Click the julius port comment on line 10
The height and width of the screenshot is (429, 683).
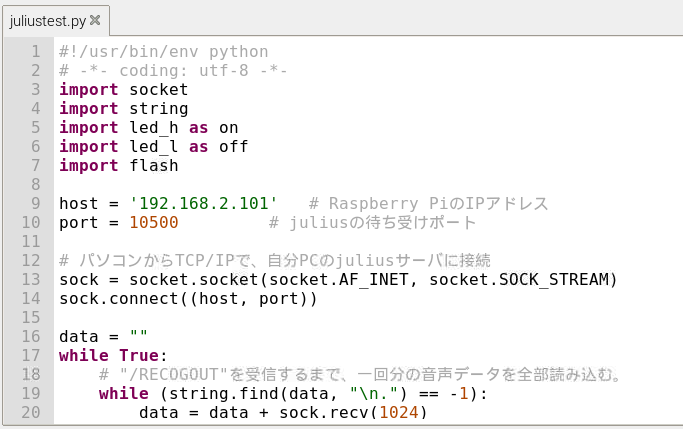pos(372,223)
